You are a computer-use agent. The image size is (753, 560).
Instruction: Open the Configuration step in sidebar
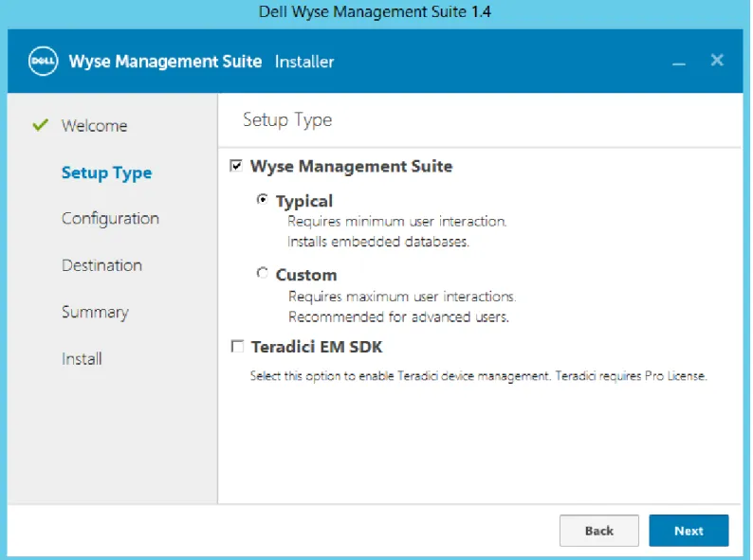(110, 219)
